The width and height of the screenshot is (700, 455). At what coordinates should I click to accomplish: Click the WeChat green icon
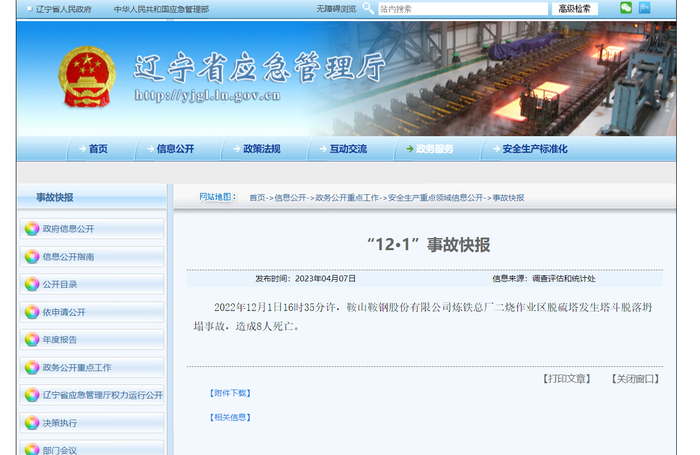tap(626, 8)
